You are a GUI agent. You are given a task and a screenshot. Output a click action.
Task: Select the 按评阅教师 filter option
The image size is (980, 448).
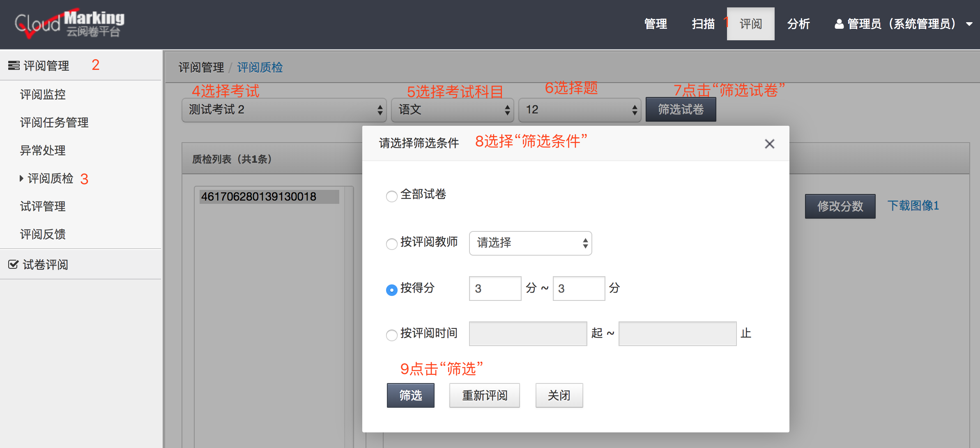(391, 244)
